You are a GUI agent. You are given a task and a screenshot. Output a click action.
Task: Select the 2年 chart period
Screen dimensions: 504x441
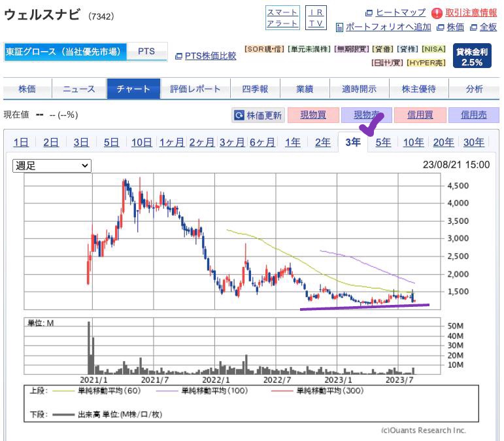(323, 142)
